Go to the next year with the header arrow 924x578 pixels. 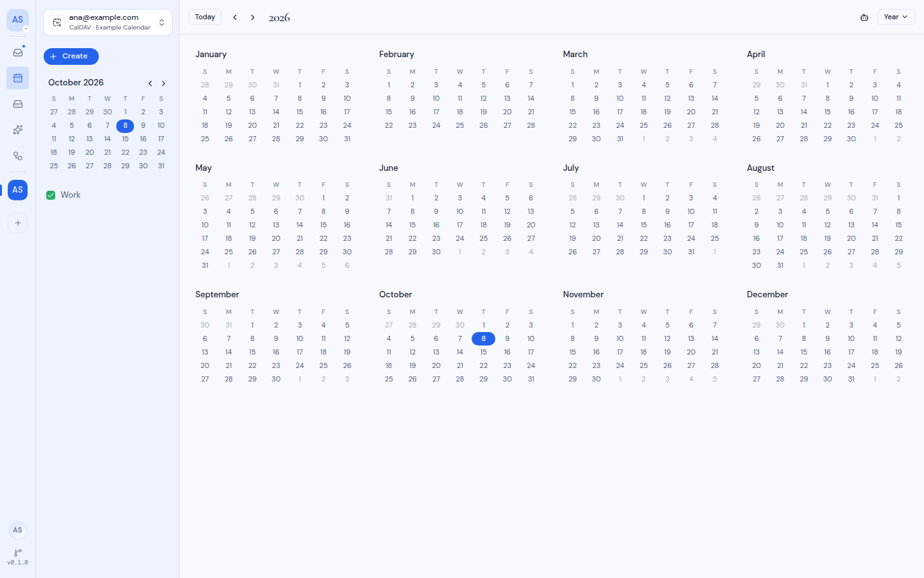coord(253,17)
